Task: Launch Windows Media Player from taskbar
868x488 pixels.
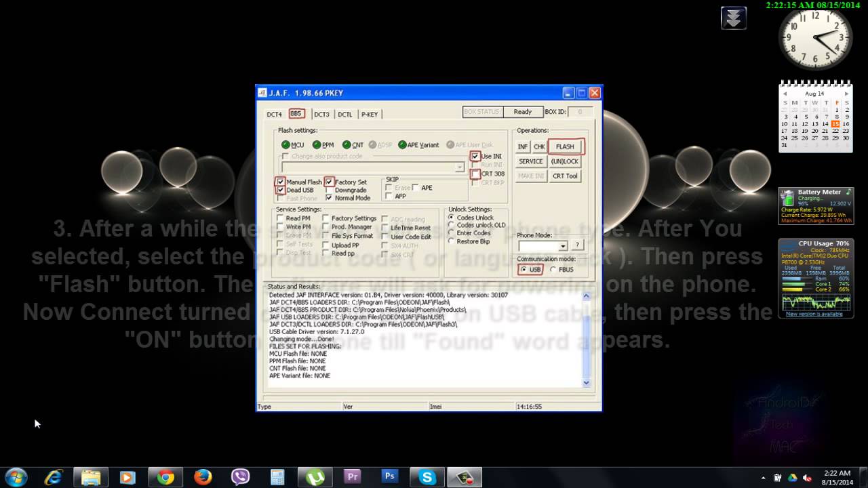Action: [x=127, y=477]
